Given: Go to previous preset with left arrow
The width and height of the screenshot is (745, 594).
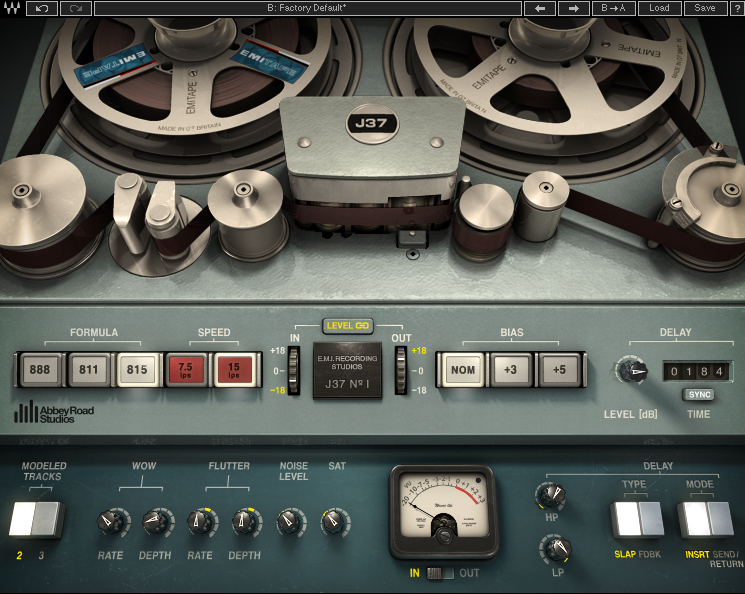Looking at the screenshot, I should click(x=539, y=8).
